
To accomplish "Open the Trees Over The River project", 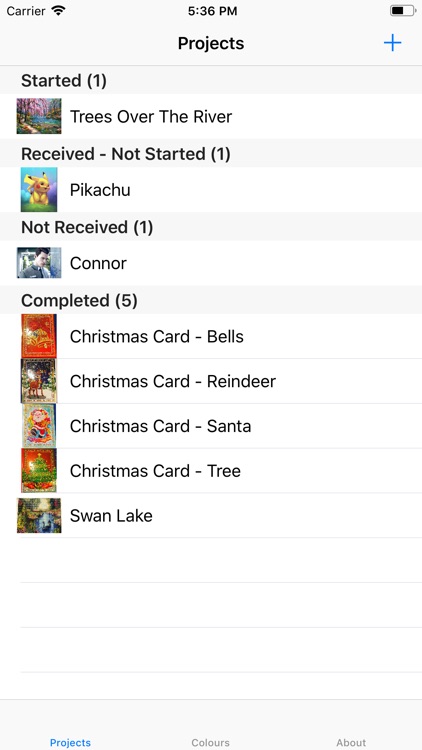I will (211, 116).
